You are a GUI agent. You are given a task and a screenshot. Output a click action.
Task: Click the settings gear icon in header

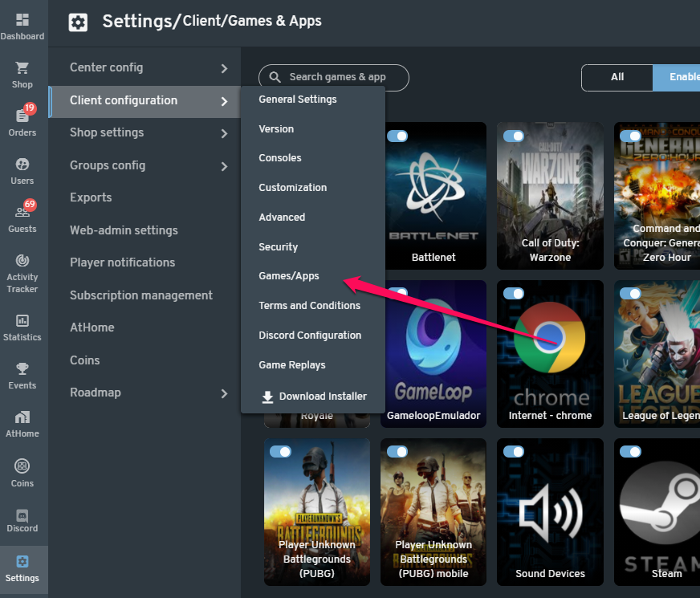click(78, 22)
